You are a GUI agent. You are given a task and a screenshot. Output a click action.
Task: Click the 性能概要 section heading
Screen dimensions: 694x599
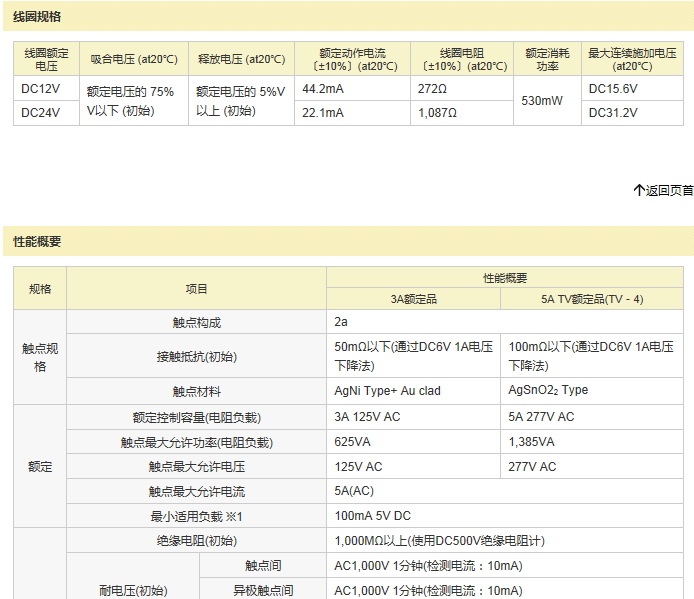[x=38, y=242]
